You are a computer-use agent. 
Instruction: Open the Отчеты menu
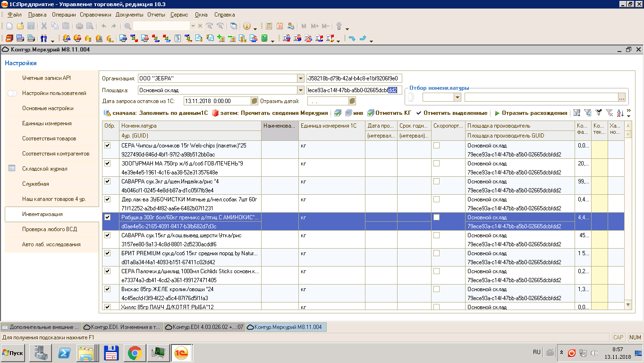(x=156, y=15)
